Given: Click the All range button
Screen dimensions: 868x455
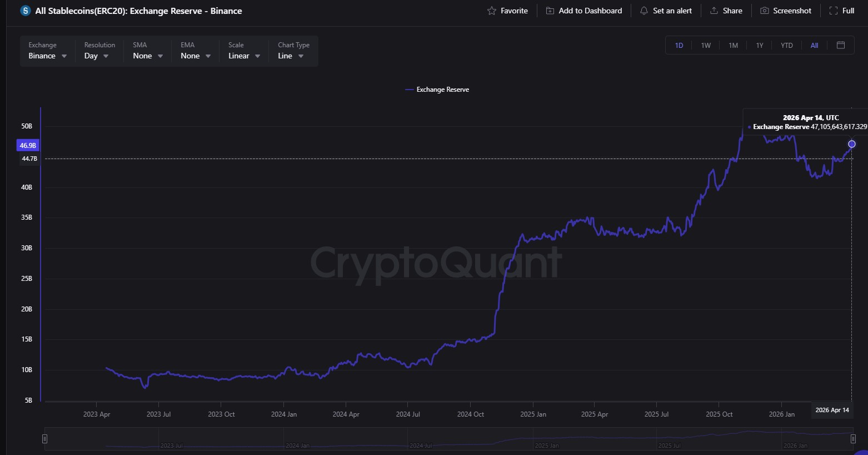Looking at the screenshot, I should 814,45.
